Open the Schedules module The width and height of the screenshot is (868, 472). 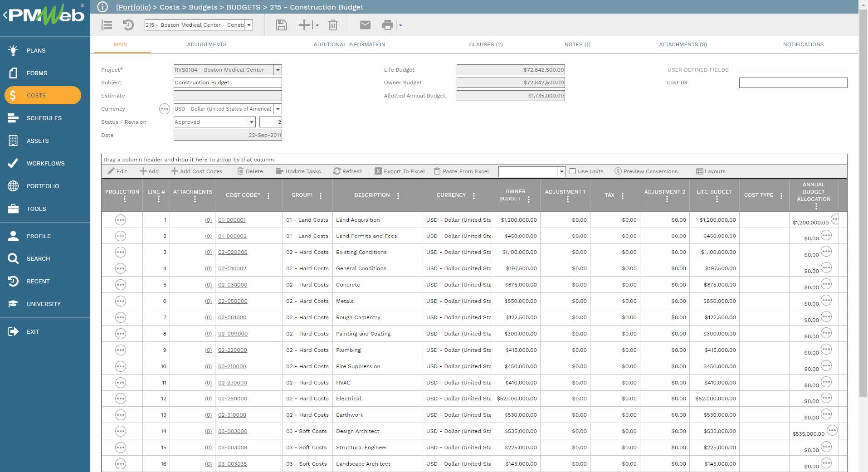click(x=44, y=118)
